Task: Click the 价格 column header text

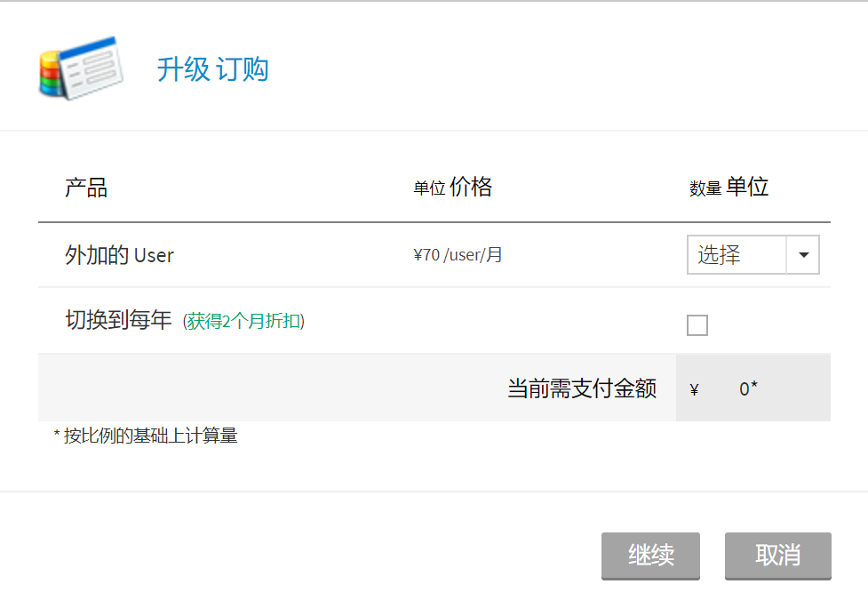Action: [x=471, y=187]
